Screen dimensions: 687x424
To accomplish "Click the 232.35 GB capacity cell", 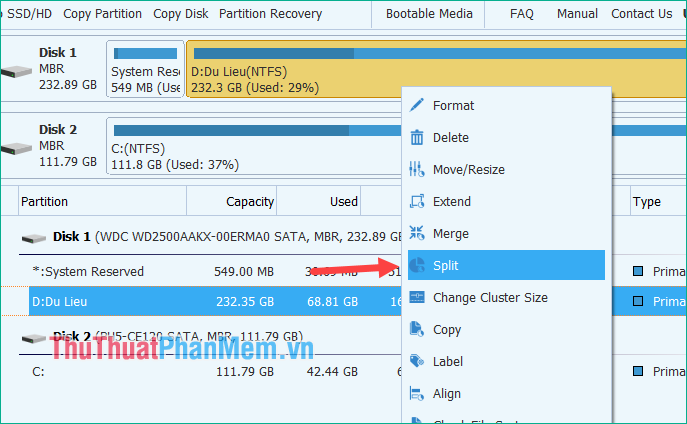I will [245, 301].
